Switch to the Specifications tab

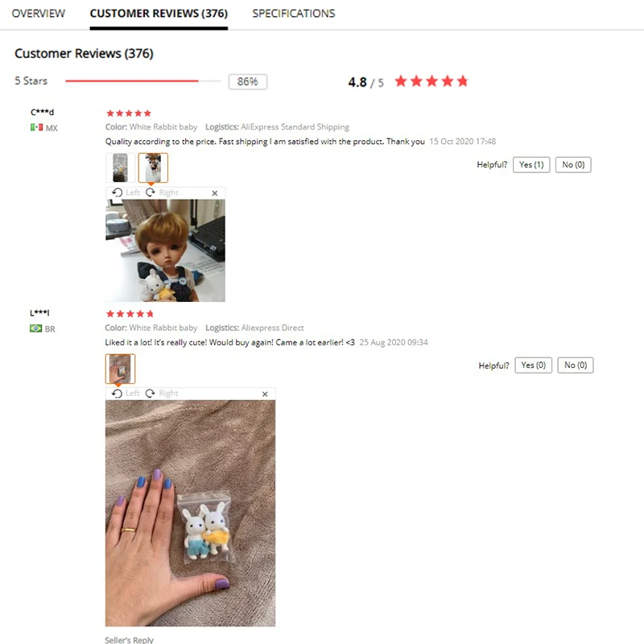click(x=294, y=14)
